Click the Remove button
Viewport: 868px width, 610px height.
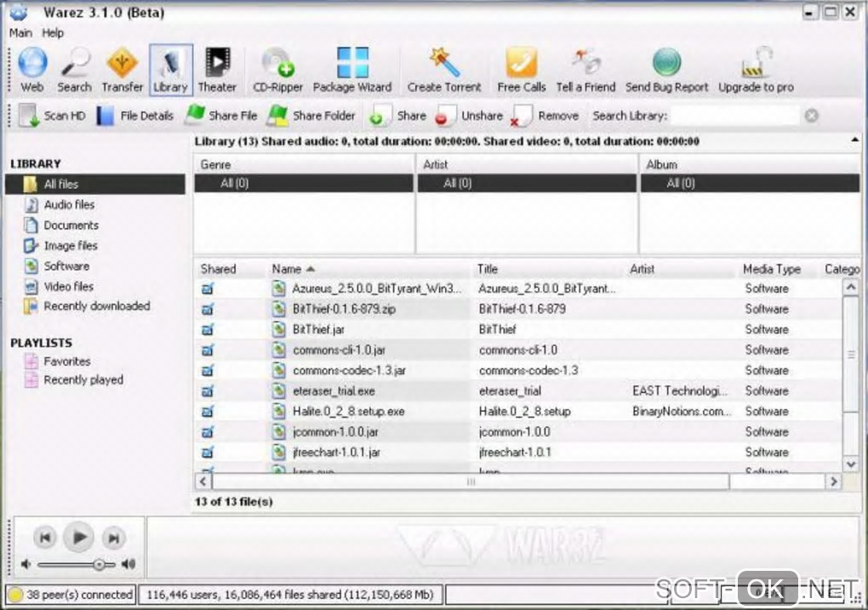click(x=545, y=116)
